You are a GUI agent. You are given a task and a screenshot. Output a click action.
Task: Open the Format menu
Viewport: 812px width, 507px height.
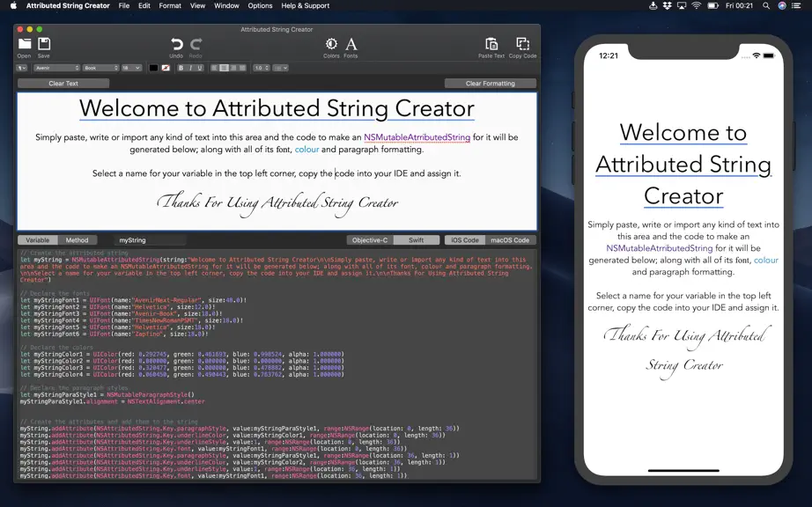[170, 5]
